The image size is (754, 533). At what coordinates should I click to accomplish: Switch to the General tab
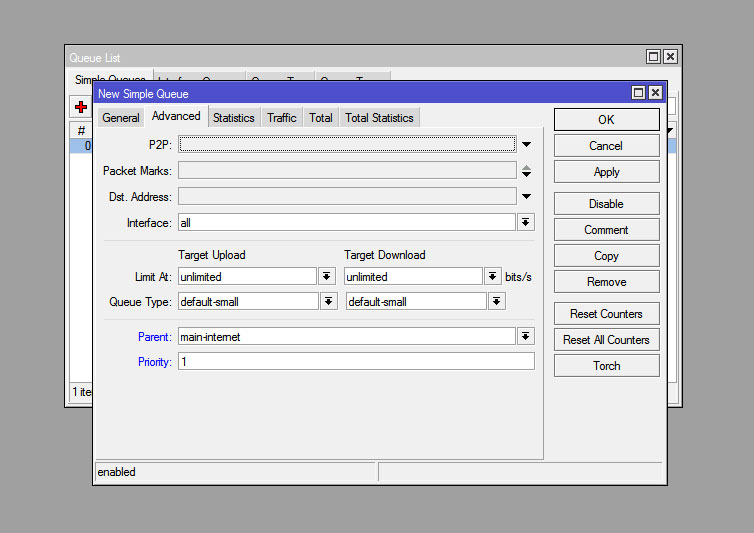click(x=121, y=118)
